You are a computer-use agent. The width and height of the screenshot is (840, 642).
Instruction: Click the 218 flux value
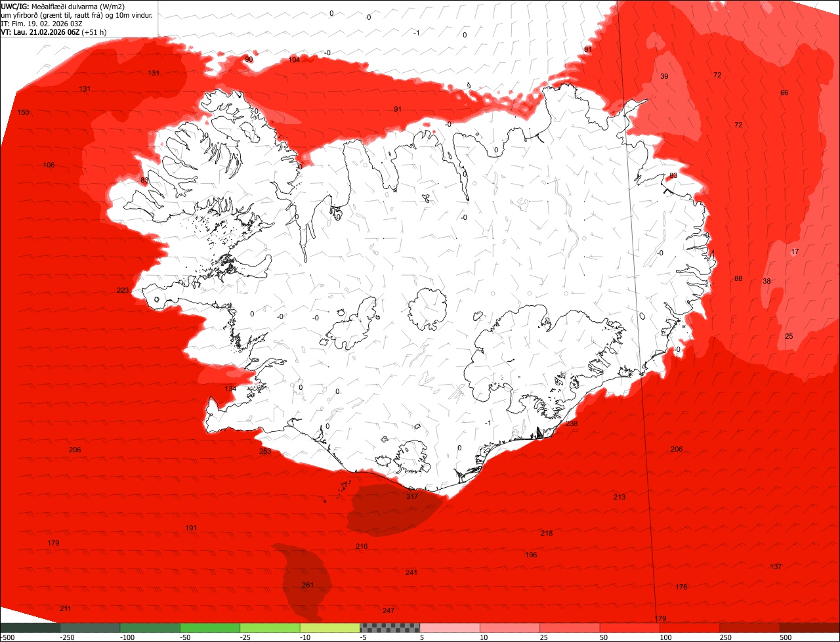coord(547,533)
